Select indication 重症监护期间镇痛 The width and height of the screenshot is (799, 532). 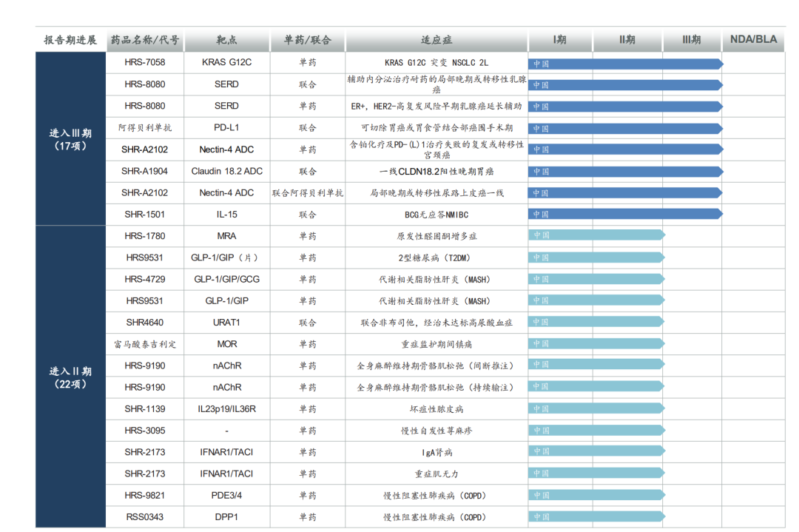[x=436, y=345]
